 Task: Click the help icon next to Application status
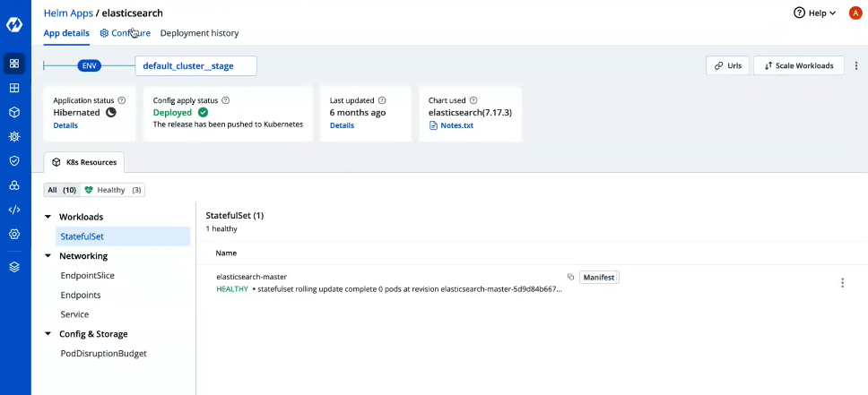[122, 100]
